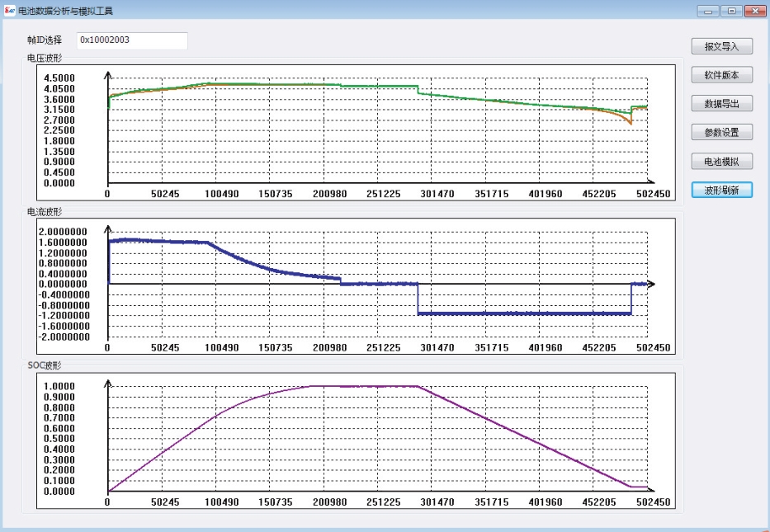The image size is (770, 532).
Task: Select 3.1500 on voltage chart axis
Action: (59, 110)
